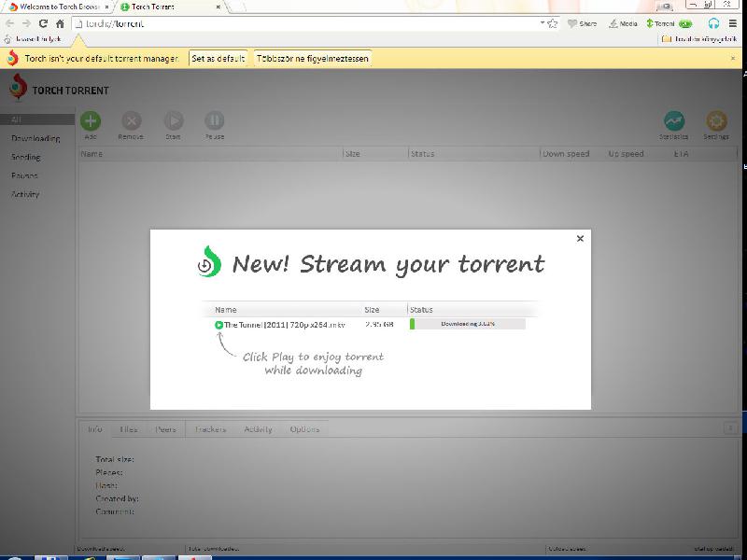Viewport: 747px width, 560px height.
Task: Click the bookmarks folder on bookmarks bar
Action: 699,39
